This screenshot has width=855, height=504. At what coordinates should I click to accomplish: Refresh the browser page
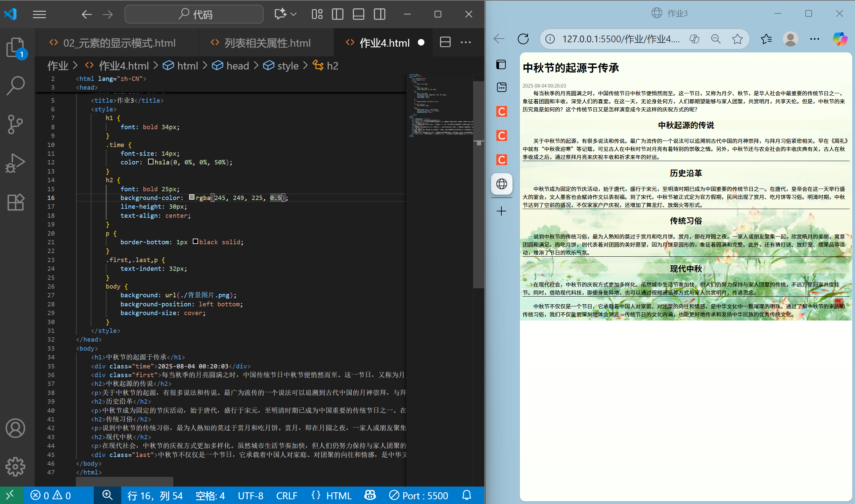pyautogui.click(x=523, y=39)
